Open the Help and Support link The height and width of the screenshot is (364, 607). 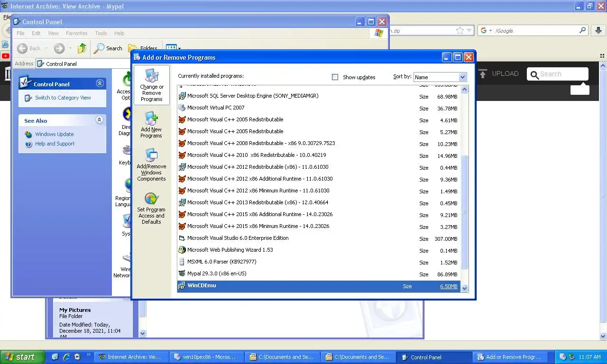(55, 144)
